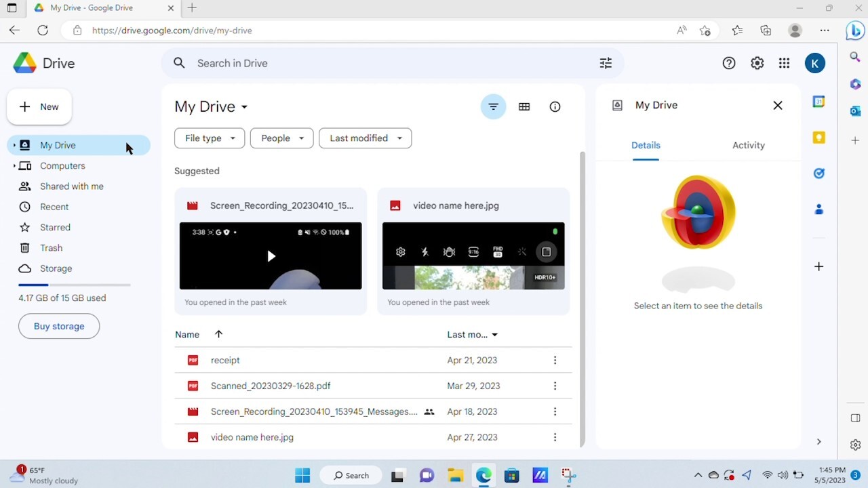The width and height of the screenshot is (868, 488).
Task: Click the New button
Action: coord(39,106)
